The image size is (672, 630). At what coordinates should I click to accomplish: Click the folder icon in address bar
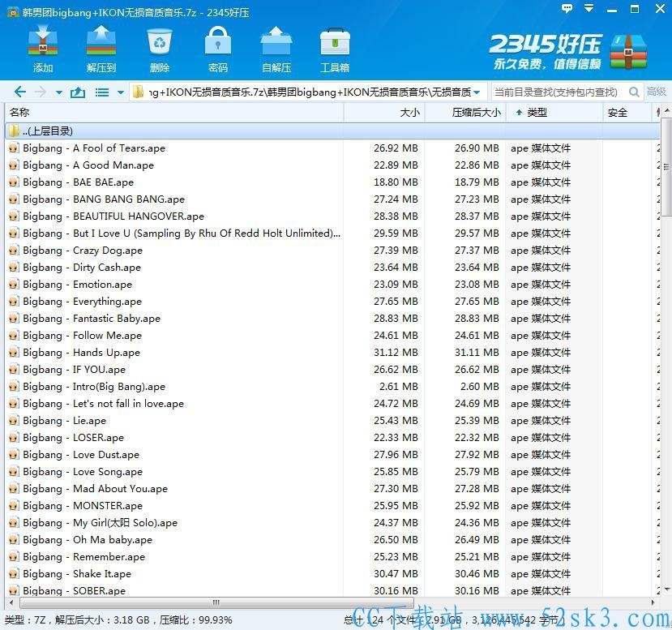click(x=138, y=92)
